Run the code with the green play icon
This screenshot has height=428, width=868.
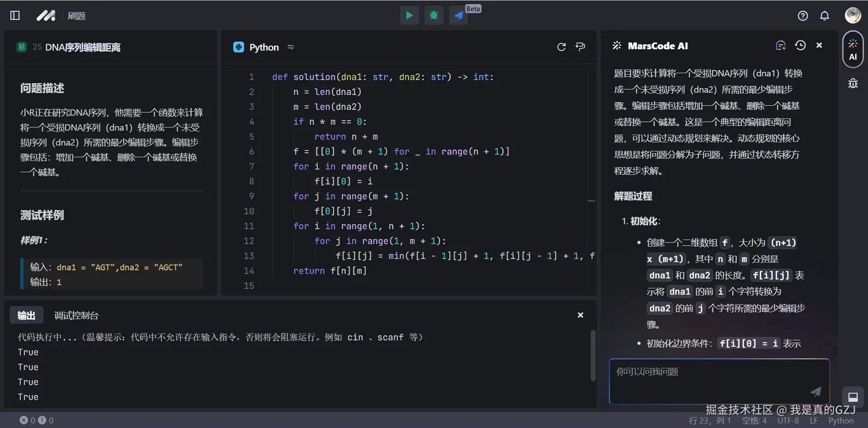(x=409, y=15)
